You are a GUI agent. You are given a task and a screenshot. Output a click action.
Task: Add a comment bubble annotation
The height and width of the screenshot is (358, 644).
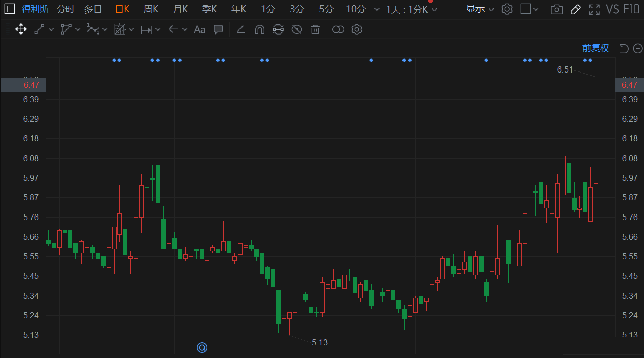[x=218, y=29]
